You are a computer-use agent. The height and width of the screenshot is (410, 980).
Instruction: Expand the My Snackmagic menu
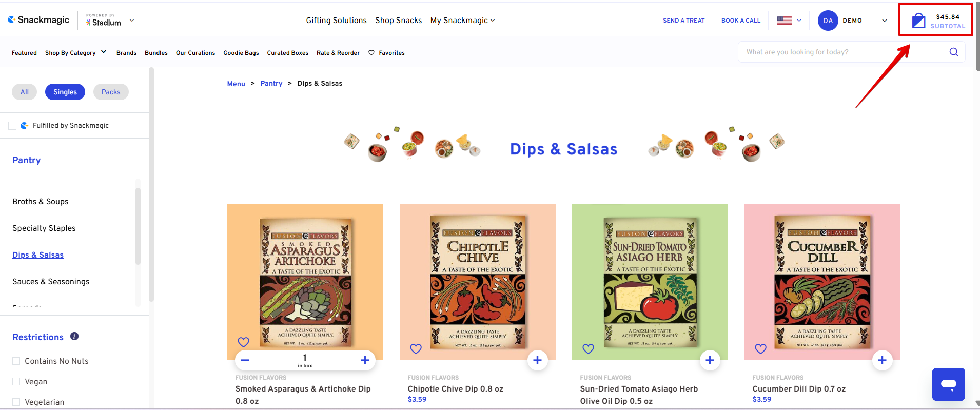click(462, 21)
